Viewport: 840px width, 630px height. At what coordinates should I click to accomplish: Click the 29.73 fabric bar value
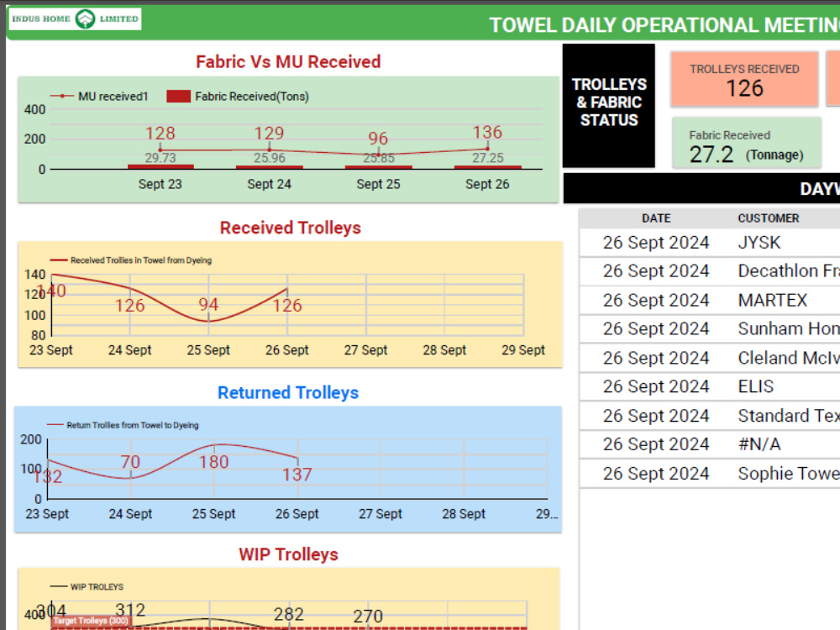point(160,158)
